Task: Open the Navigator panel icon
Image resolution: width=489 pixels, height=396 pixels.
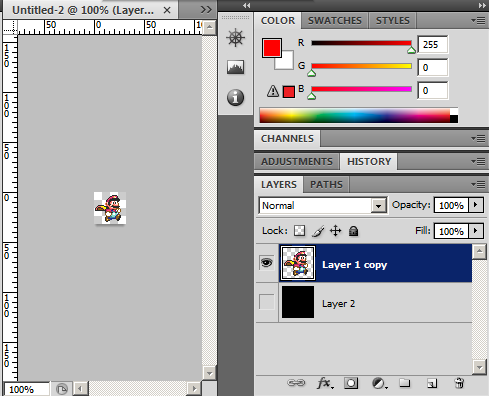Action: pos(235,38)
